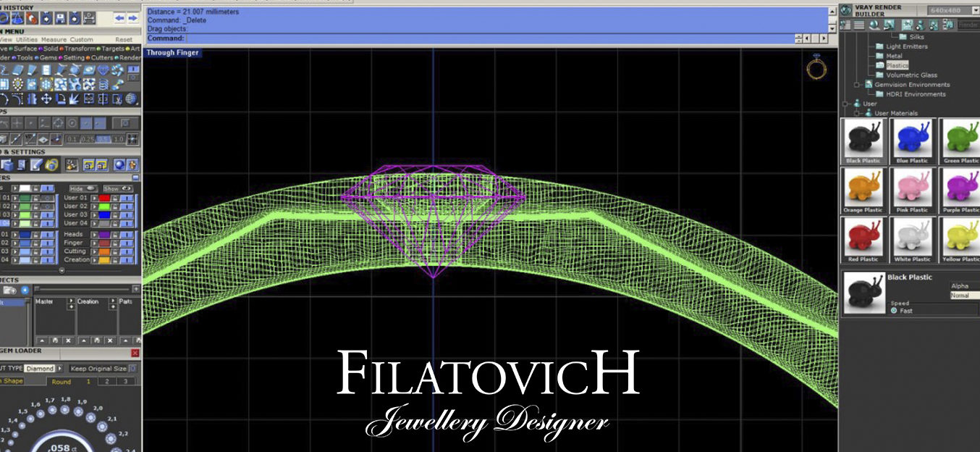Screen dimensions: 980x452
Task: Click the Show layers button
Action: pyautogui.click(x=118, y=188)
